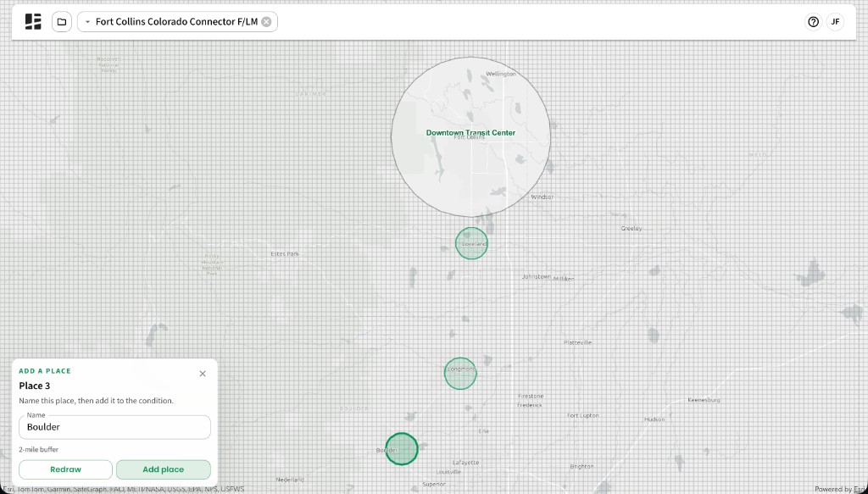Screen dimensions: 868x494
Task: Click the Redraw button
Action: 65,469
